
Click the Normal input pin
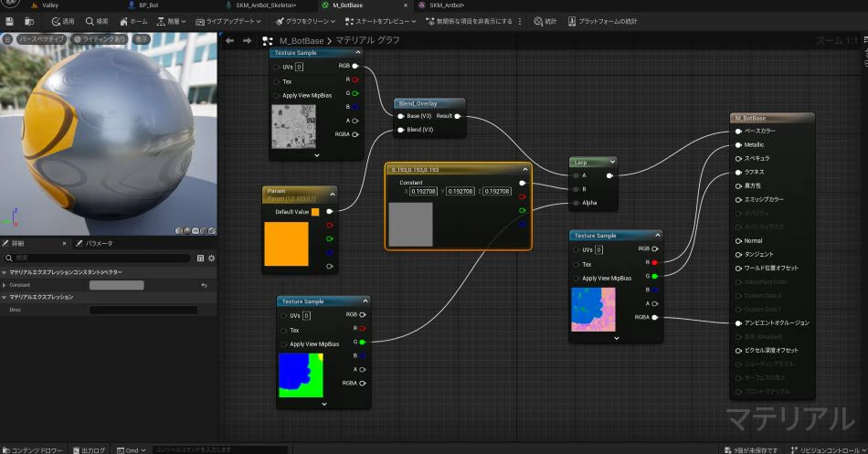coord(738,241)
